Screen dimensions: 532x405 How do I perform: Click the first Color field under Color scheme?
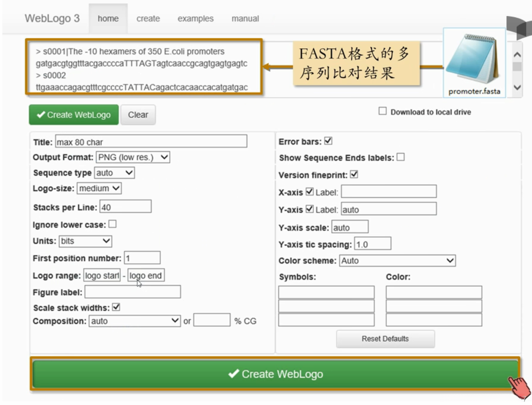433,292
